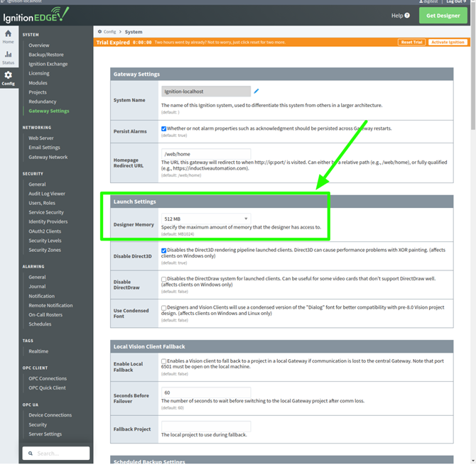The image size is (476, 467).
Task: Enable the Use Condensed Font checkbox
Action: coord(163,308)
